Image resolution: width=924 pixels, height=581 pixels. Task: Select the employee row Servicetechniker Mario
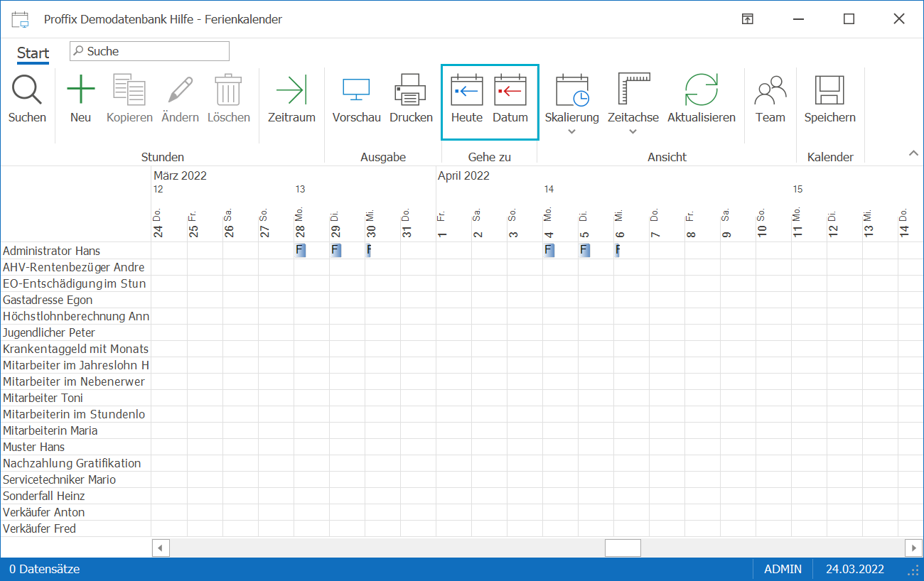[75, 479]
